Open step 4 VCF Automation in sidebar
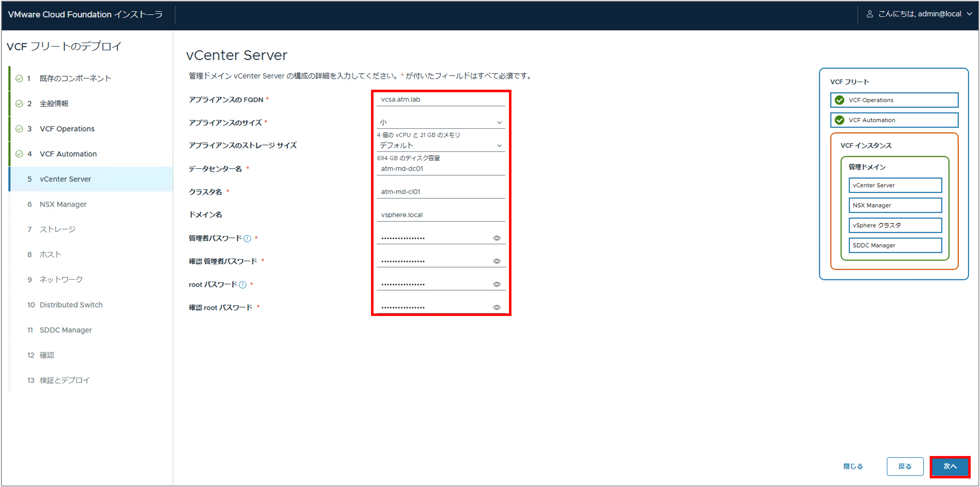The image size is (980, 487). [x=91, y=154]
